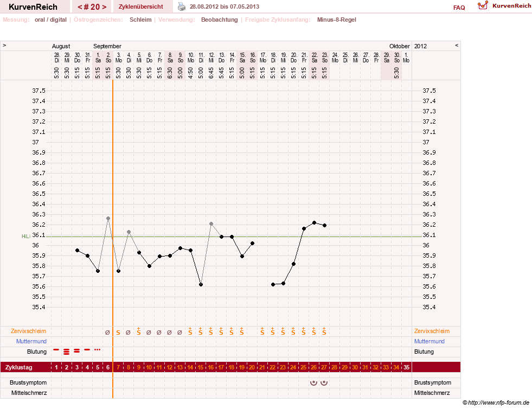Select cycle day 27 in Zyklustag row
532x409 pixels.
[324, 367]
